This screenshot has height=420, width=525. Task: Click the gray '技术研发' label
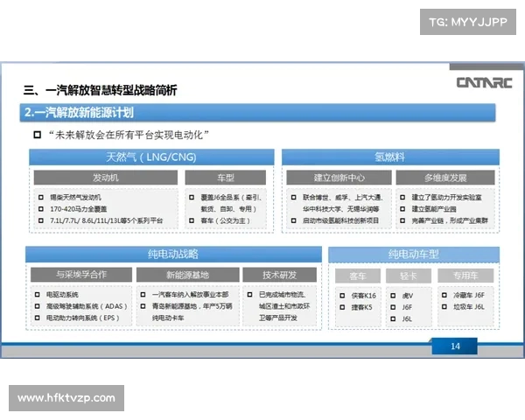[280, 275]
